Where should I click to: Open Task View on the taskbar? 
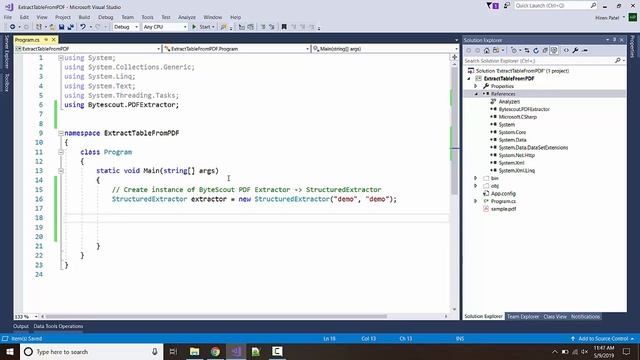pos(173,351)
